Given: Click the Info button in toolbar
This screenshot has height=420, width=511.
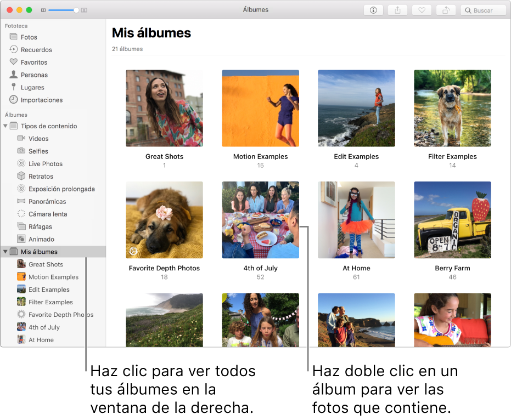Looking at the screenshot, I should click(x=373, y=10).
